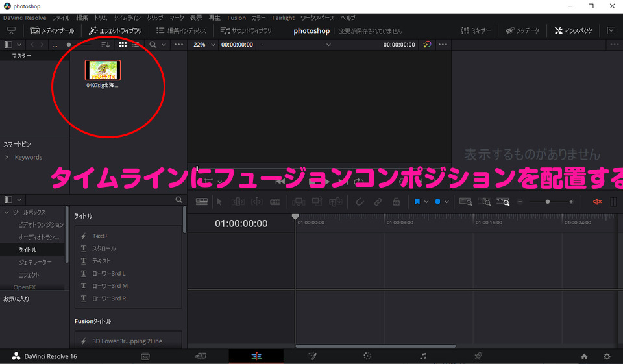Click the timeline zoom-out minus button

[x=520, y=202]
